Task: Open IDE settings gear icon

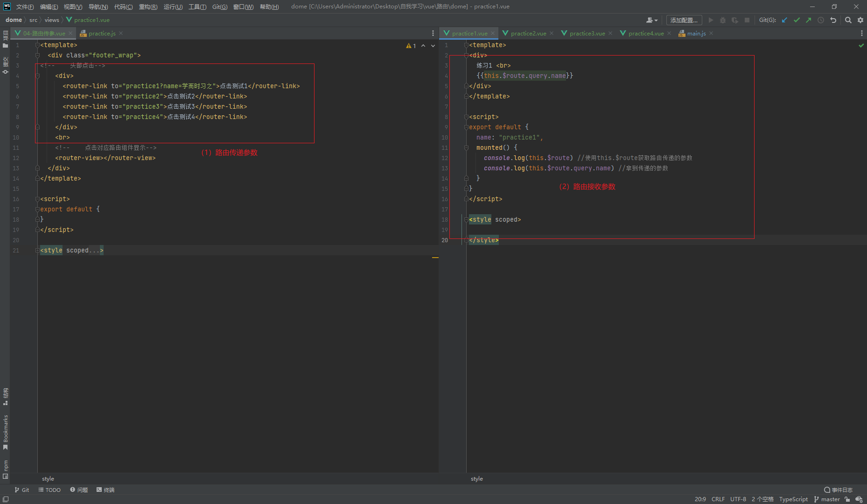Action: click(860, 20)
